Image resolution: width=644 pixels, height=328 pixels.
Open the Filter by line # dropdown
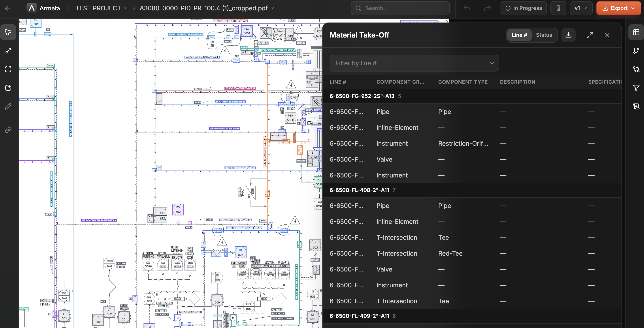[414, 63]
